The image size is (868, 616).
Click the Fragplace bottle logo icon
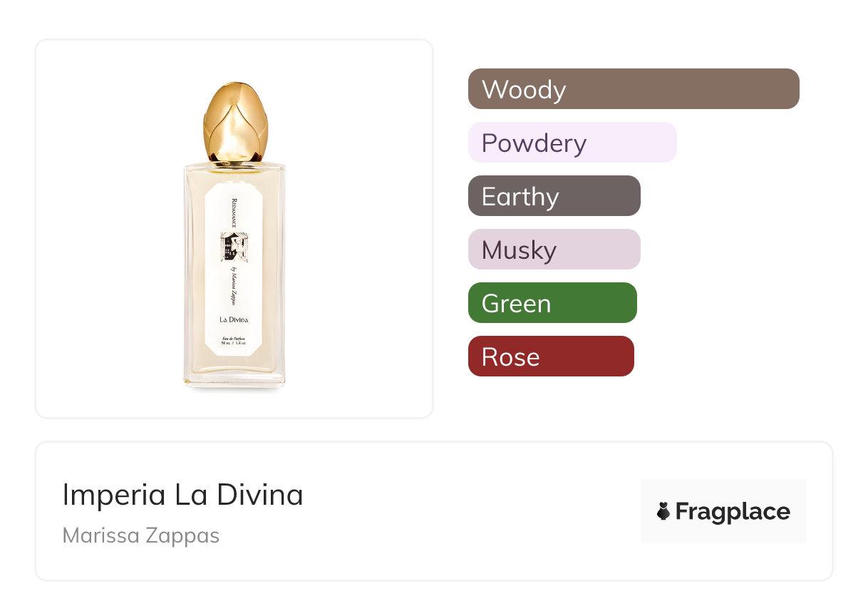663,511
